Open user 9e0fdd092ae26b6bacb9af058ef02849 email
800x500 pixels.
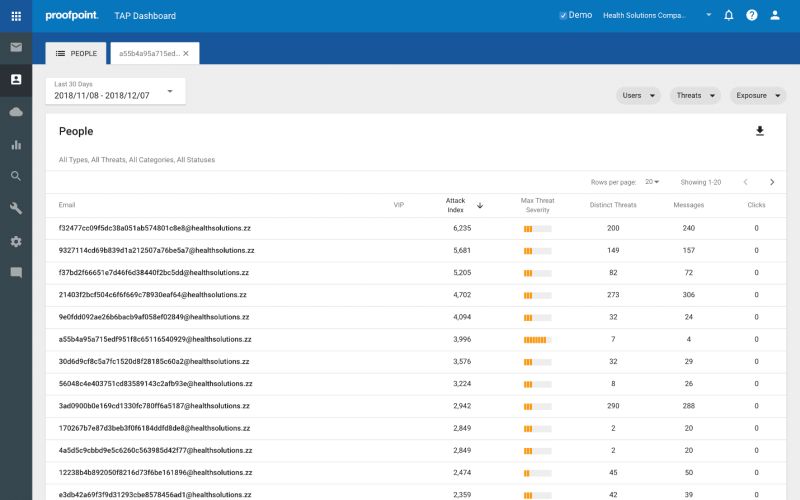coord(154,317)
